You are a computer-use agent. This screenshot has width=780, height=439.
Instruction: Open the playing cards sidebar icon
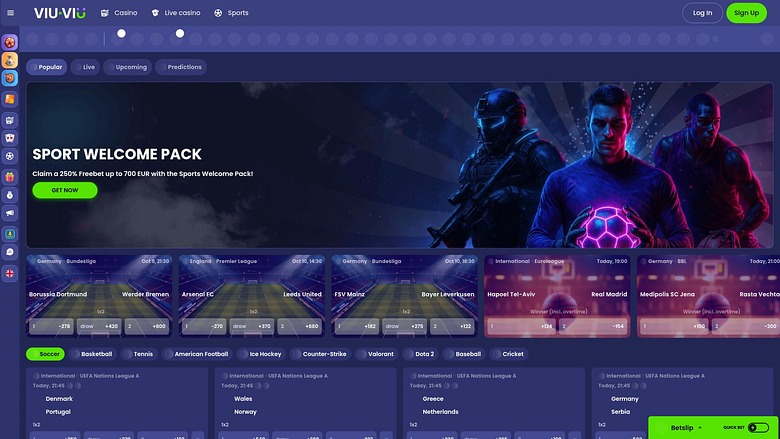point(9,138)
